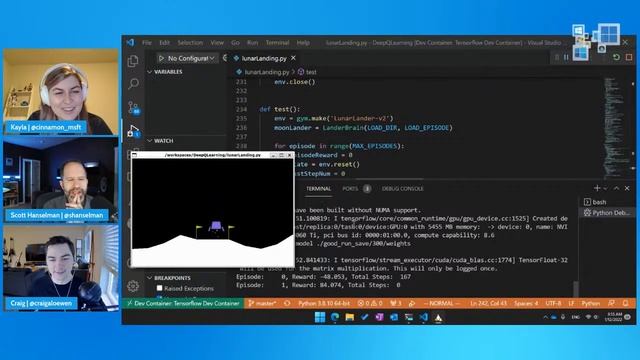Click the Python 3.8.10 64-bit interpreter selector
The width and height of the screenshot is (640, 360).
coord(324,303)
